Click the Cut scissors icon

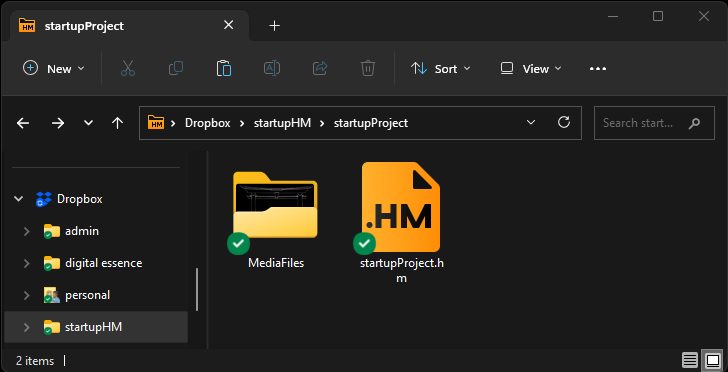(x=128, y=69)
